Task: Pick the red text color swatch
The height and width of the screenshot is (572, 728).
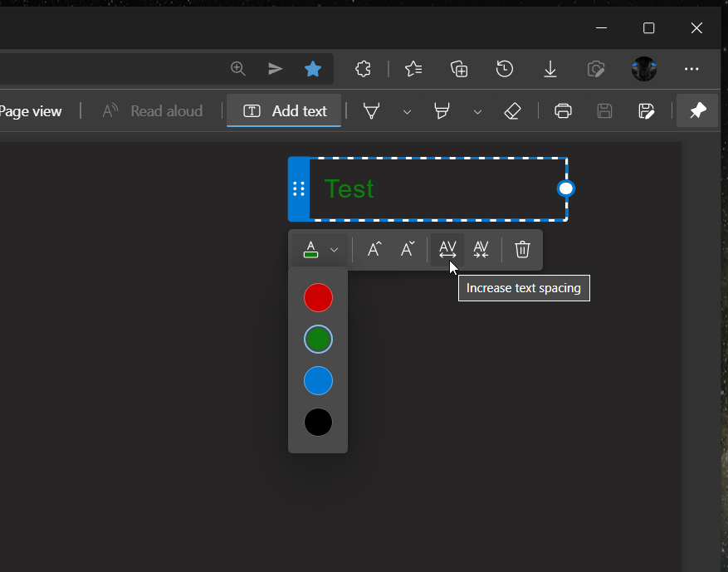Action: click(x=318, y=297)
